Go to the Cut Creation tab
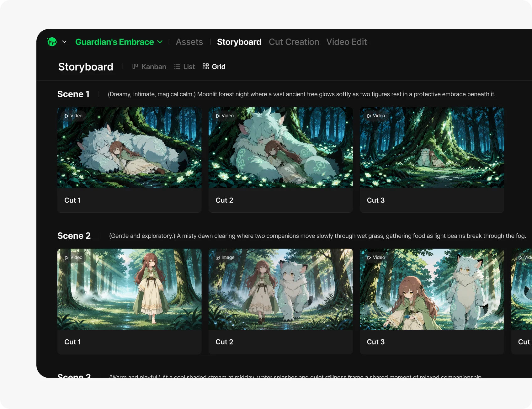 pyautogui.click(x=294, y=42)
